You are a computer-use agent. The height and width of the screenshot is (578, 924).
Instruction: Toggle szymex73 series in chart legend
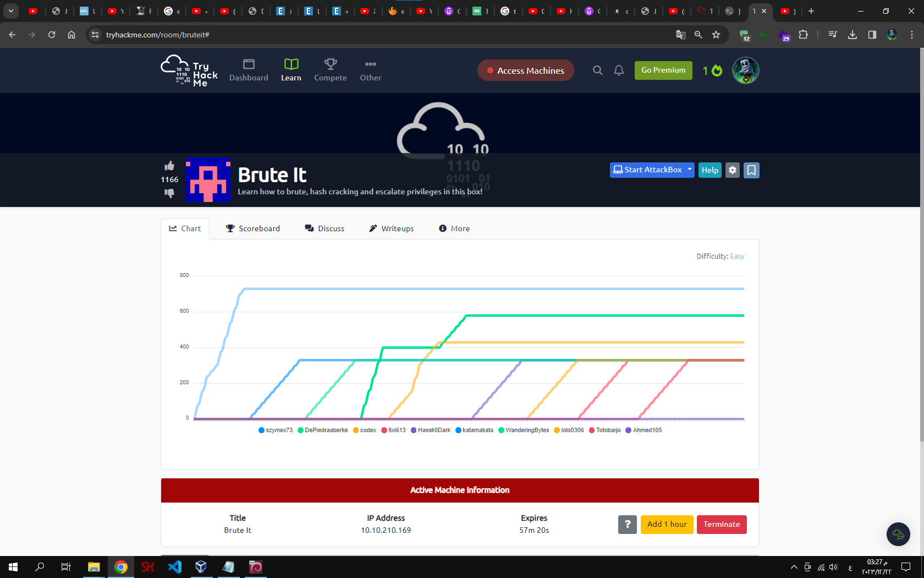click(276, 430)
